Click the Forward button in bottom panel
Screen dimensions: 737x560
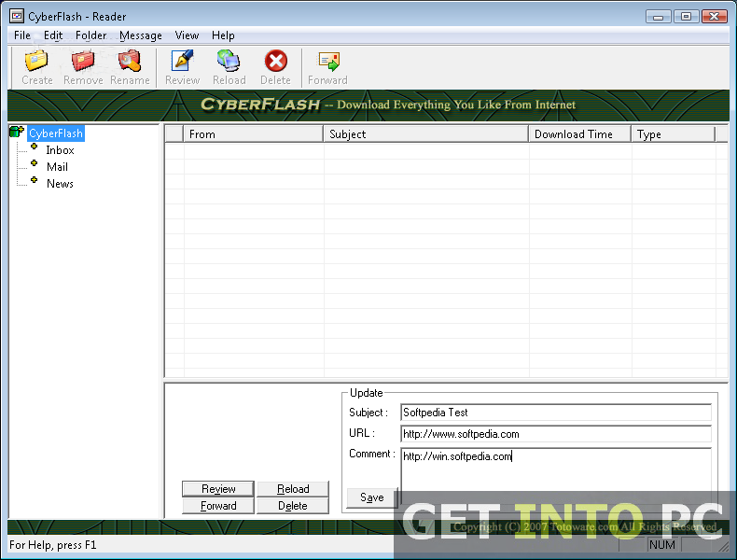click(218, 506)
